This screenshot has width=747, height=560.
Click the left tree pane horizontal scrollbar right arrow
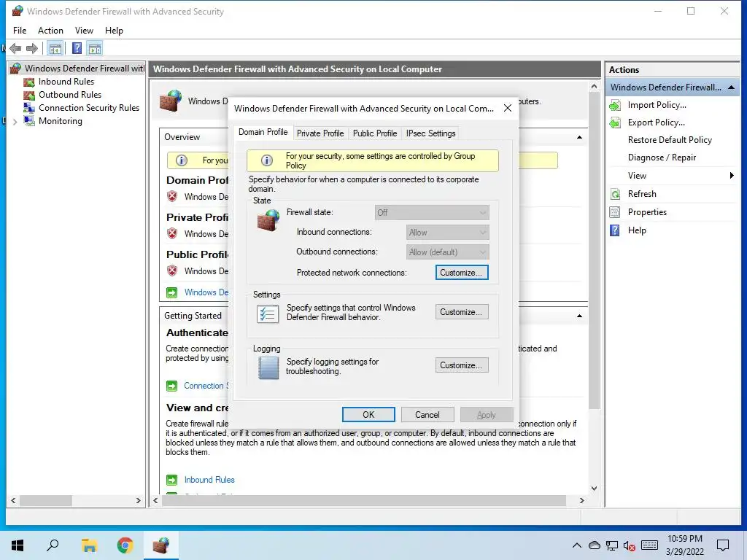click(x=138, y=500)
